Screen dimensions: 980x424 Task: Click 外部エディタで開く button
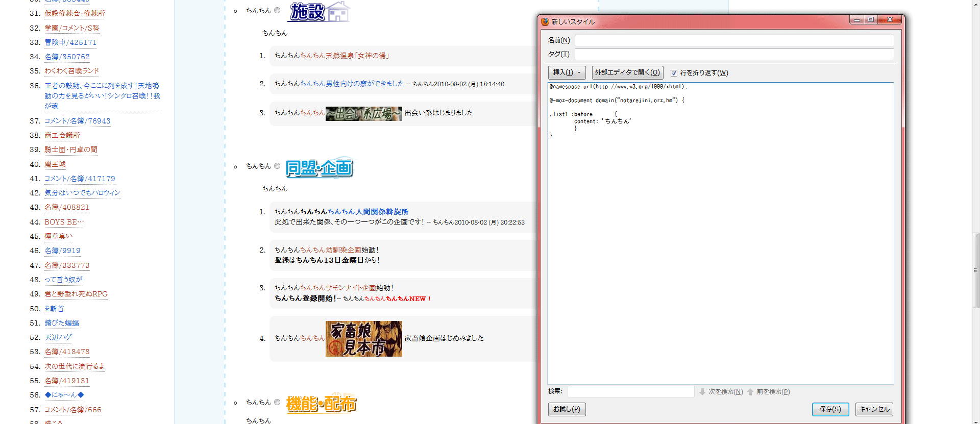point(627,72)
